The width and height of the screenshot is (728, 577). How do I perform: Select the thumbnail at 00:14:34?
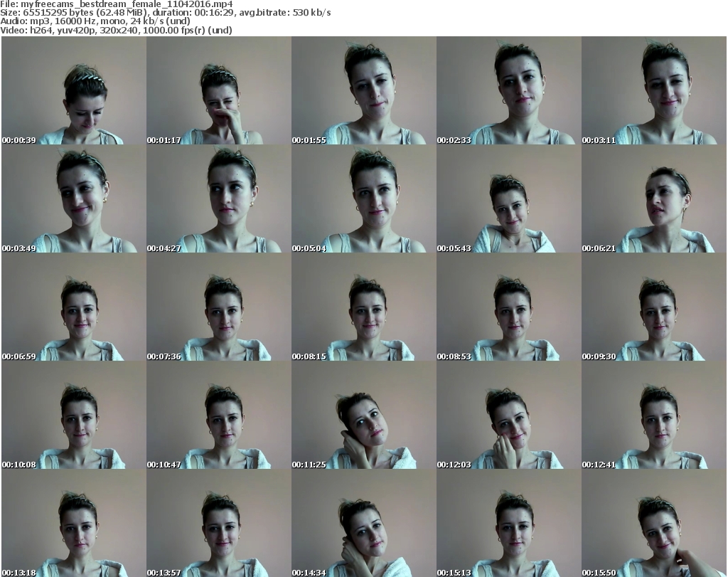click(x=363, y=523)
